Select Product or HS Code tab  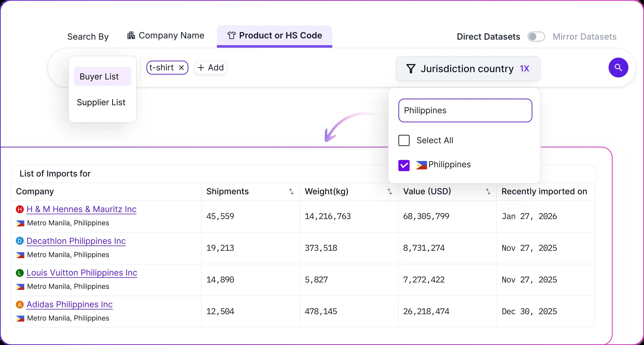pyautogui.click(x=274, y=36)
